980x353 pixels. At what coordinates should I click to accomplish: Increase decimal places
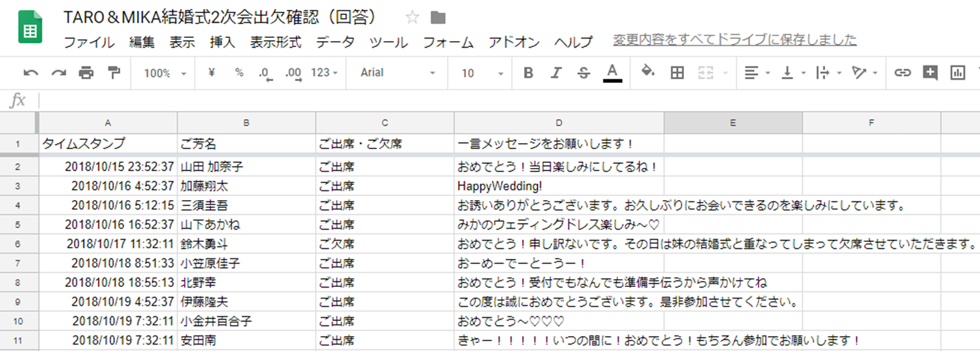click(293, 73)
